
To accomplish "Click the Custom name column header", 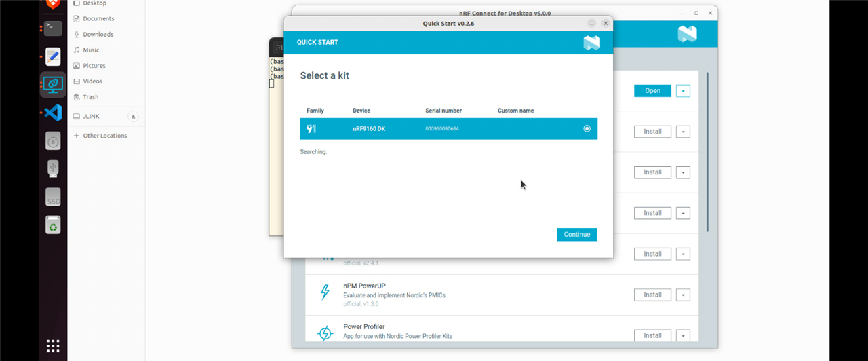I will coord(516,111).
